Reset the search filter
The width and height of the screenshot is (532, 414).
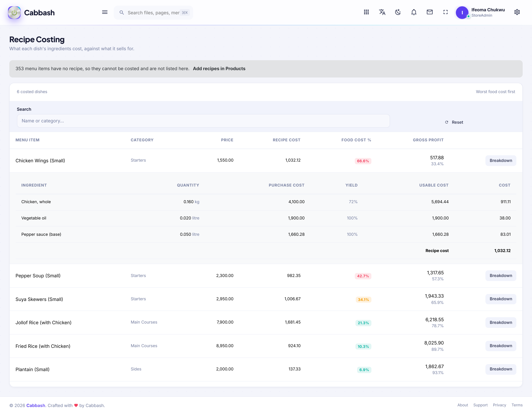click(x=454, y=122)
